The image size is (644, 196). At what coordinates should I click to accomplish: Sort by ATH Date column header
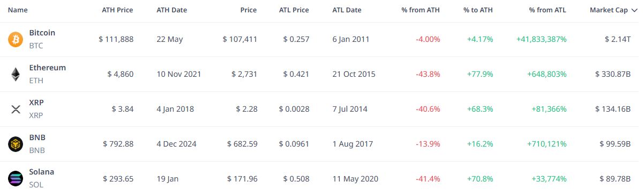pos(171,10)
